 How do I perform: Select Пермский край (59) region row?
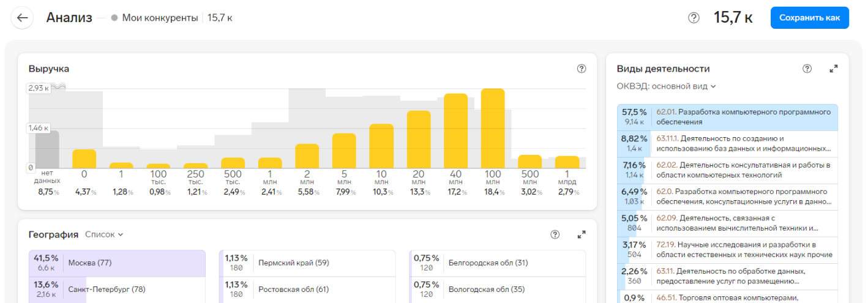307,263
